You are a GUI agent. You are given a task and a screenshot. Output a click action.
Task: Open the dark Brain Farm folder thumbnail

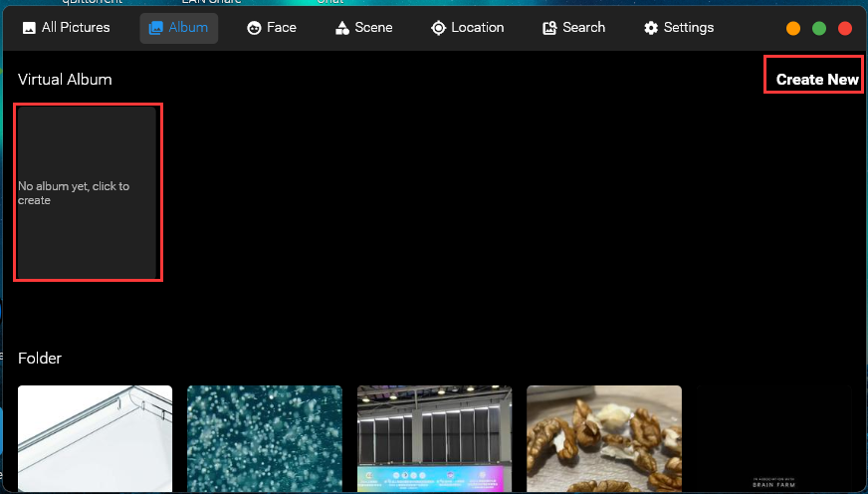pyautogui.click(x=773, y=438)
